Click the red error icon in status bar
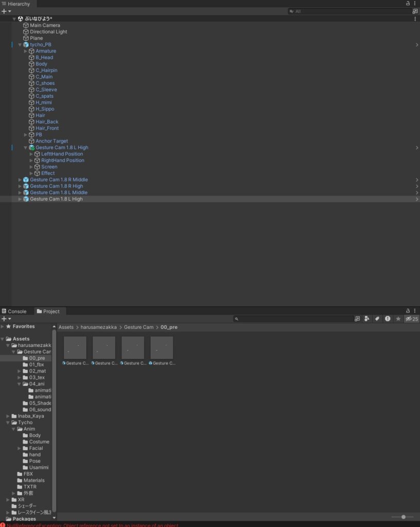Screen dimensions: 420x527 coord(3,525)
